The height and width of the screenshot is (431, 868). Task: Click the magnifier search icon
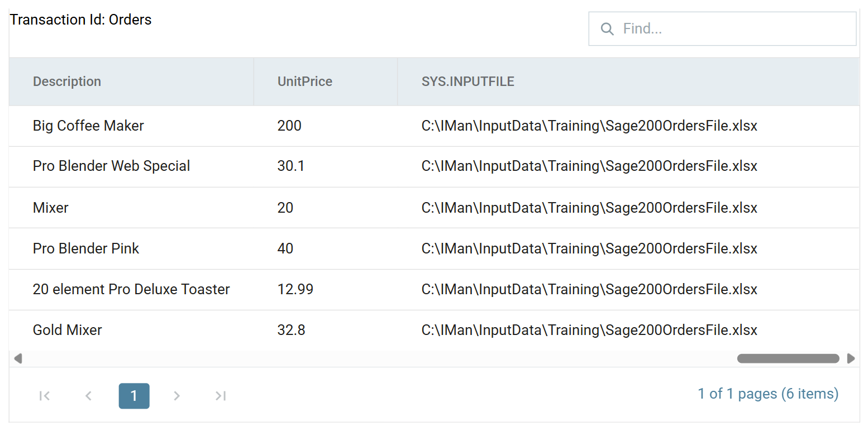coord(607,28)
